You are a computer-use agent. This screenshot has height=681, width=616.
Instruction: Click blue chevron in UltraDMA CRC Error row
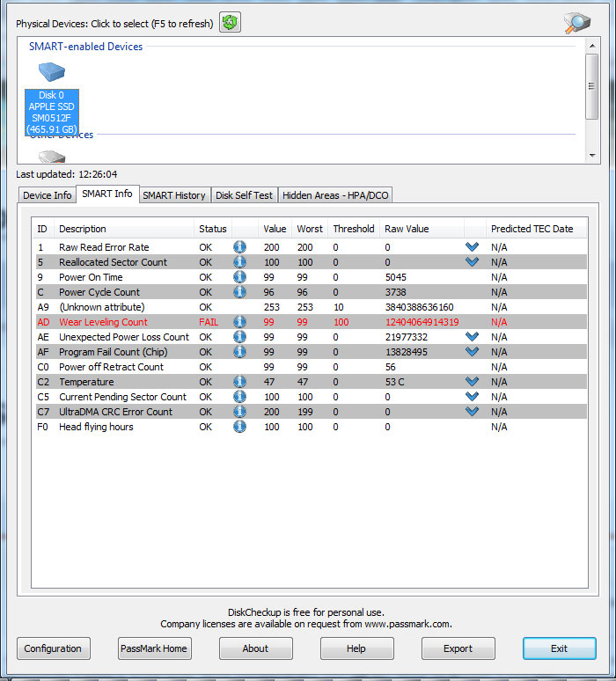click(x=472, y=411)
